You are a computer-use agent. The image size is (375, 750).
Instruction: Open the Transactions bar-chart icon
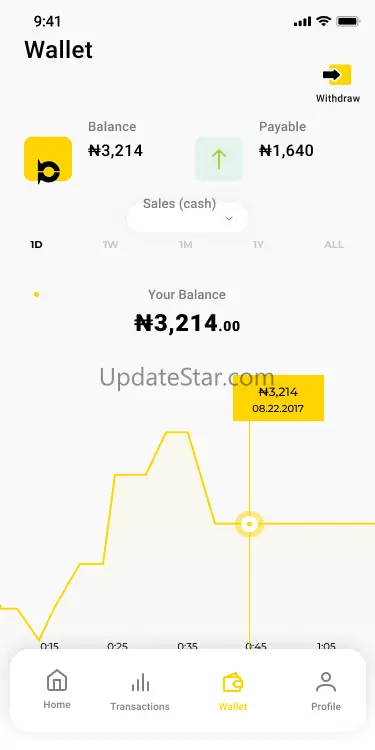(140, 682)
